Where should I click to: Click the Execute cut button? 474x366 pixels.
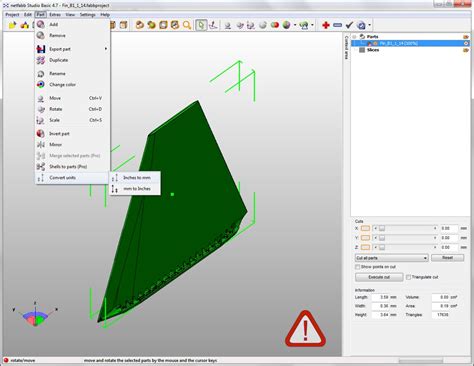tap(379, 277)
